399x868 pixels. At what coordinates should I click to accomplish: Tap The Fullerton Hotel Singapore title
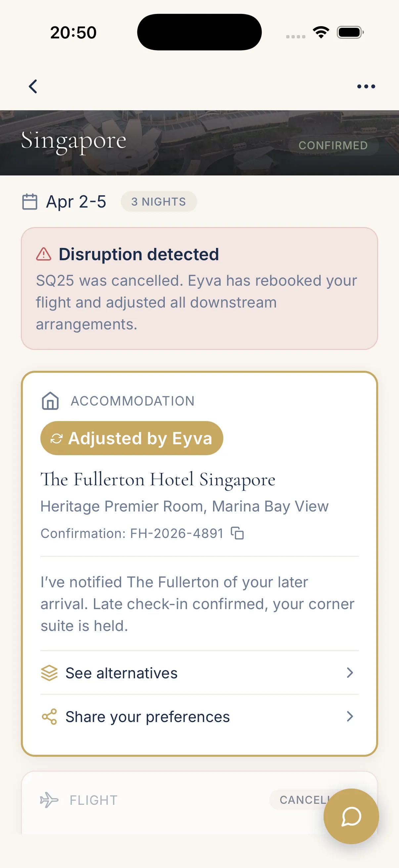157,479
